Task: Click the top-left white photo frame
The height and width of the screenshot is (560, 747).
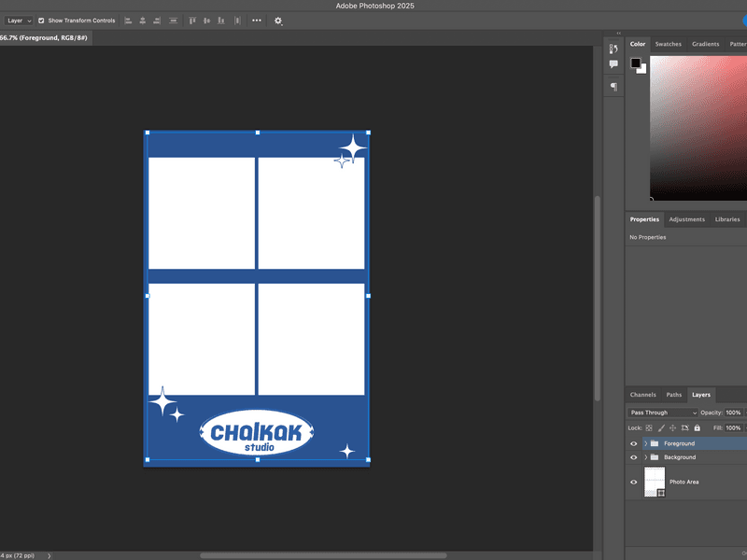Action: (x=202, y=214)
